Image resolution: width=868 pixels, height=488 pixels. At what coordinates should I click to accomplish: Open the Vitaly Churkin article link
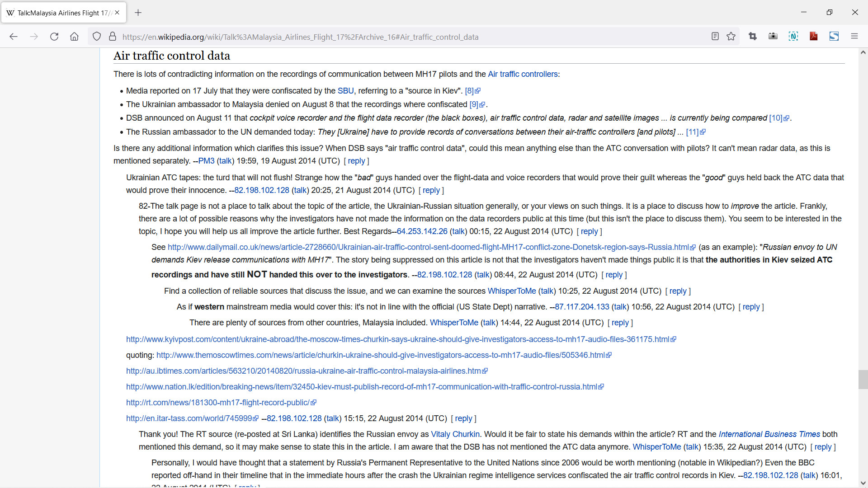pyautogui.click(x=455, y=434)
